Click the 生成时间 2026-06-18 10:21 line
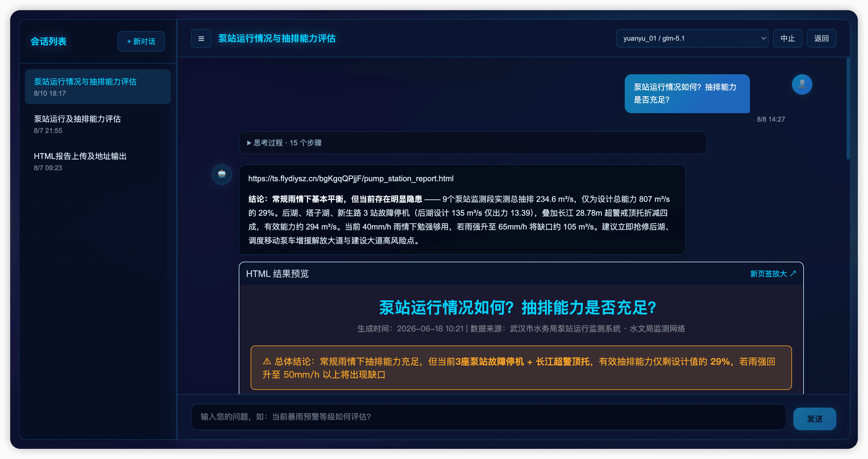 click(x=521, y=329)
